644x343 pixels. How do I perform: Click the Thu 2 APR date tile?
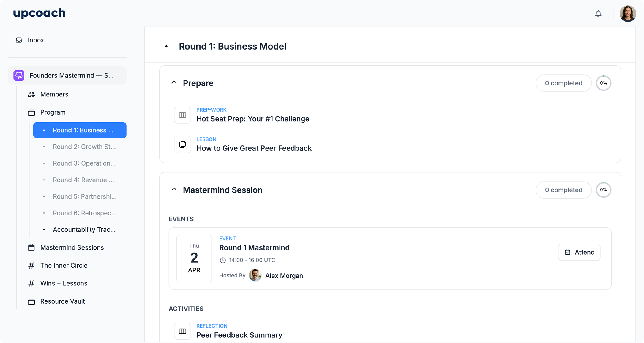[194, 258]
